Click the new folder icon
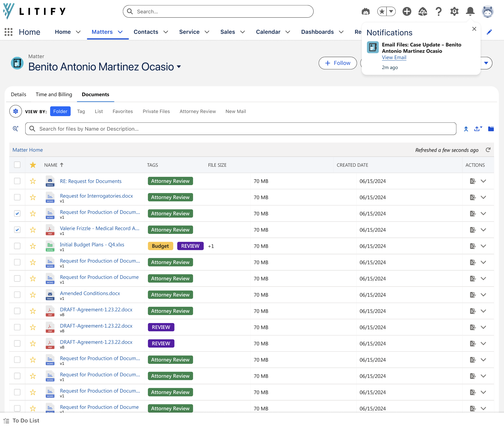This screenshot has height=427, width=504. coord(491,129)
